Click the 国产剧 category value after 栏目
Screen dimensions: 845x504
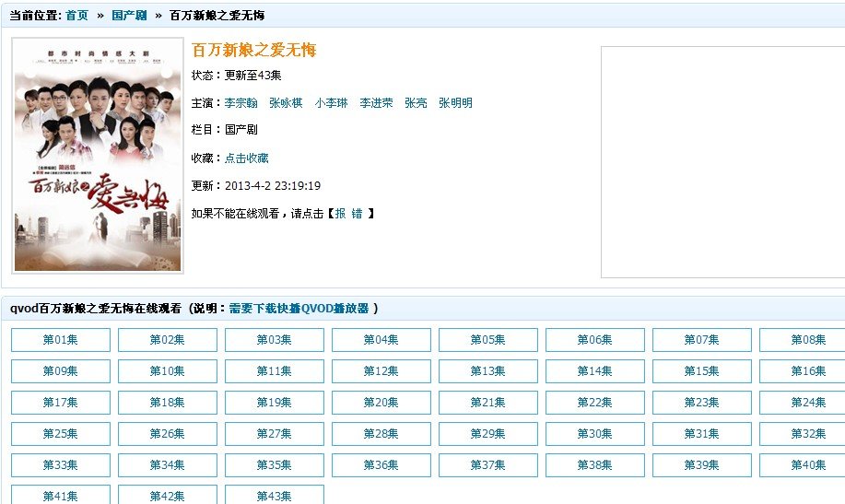pyautogui.click(x=241, y=130)
